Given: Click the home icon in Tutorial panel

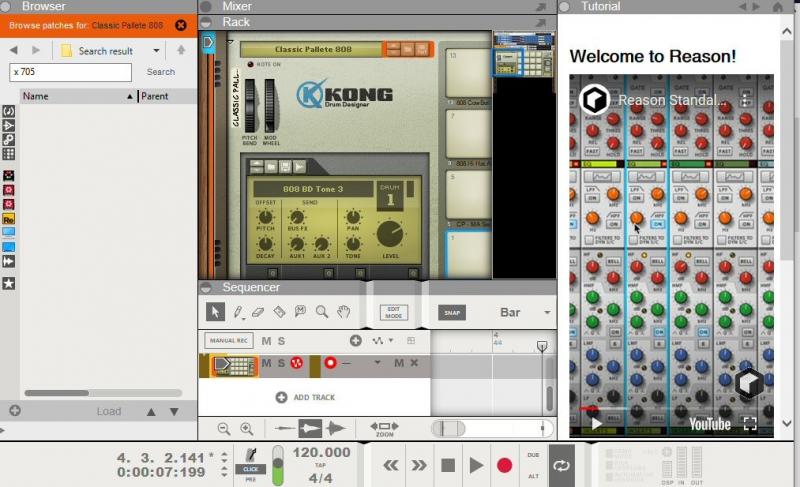Looking at the screenshot, I should (777, 7).
